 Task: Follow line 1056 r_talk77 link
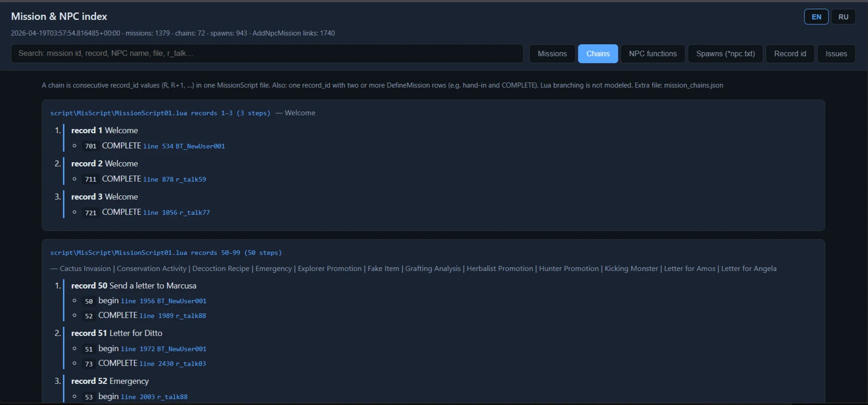pyautogui.click(x=176, y=213)
